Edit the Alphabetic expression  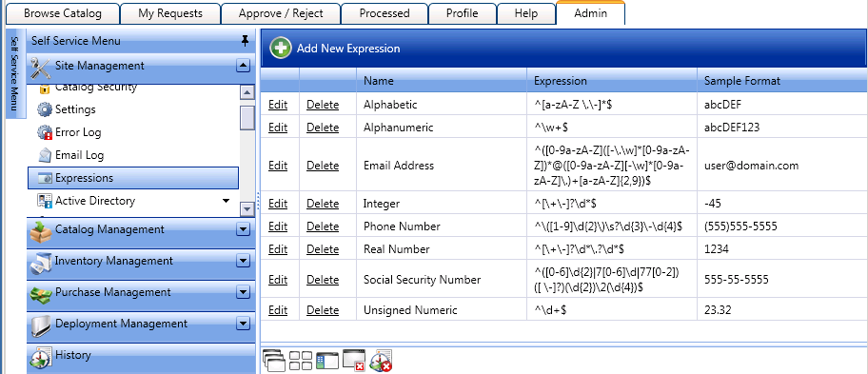point(278,105)
